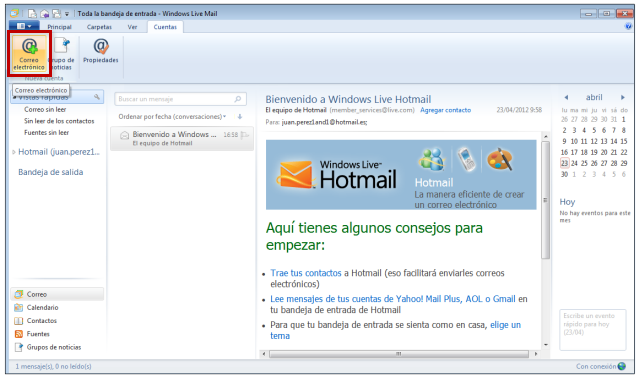Follow the elige un tema link

tap(505, 325)
